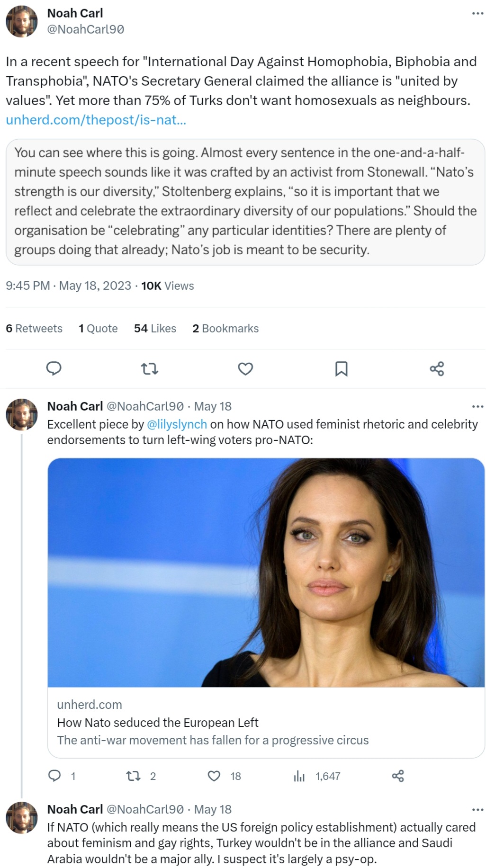This screenshot has height=868, width=486.
Task: Click Noah Carl's avatar at top
Action: point(22,22)
